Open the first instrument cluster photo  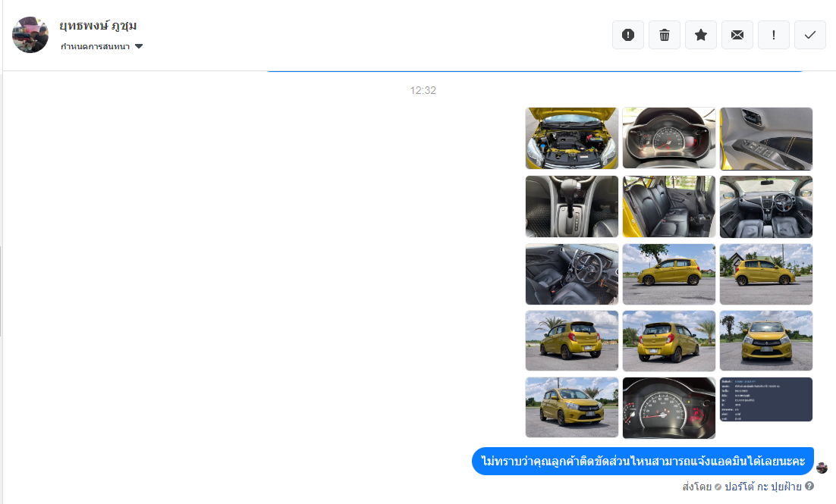click(669, 139)
